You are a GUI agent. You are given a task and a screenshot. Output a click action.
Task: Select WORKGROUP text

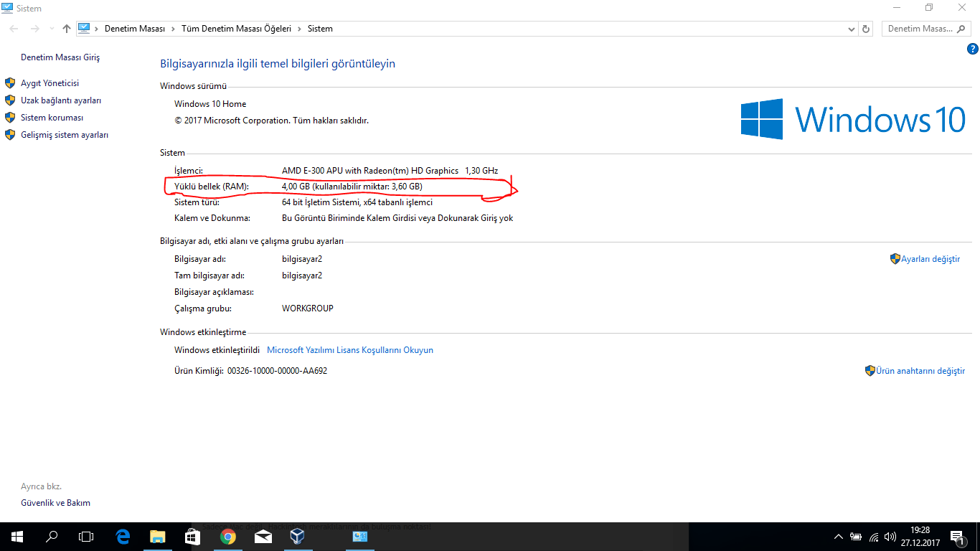[308, 309]
